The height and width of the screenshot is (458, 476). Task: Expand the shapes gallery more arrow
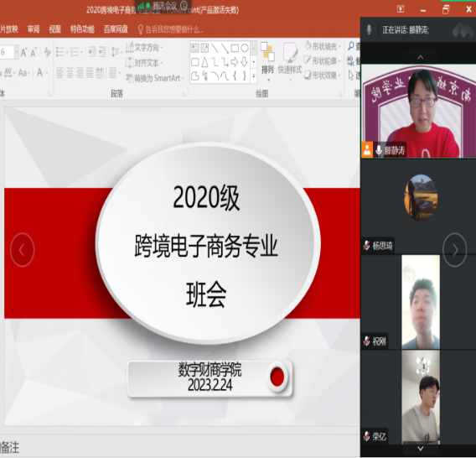coord(253,76)
